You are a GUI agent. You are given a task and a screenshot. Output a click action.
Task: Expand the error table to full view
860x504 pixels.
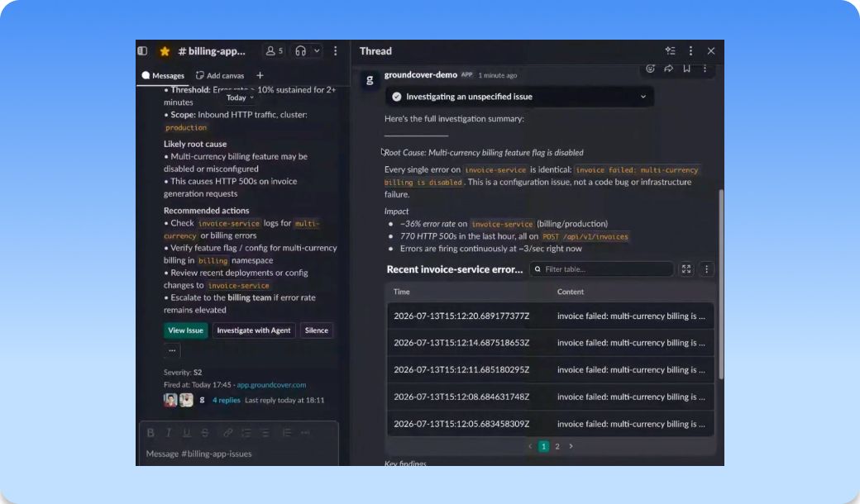686,269
